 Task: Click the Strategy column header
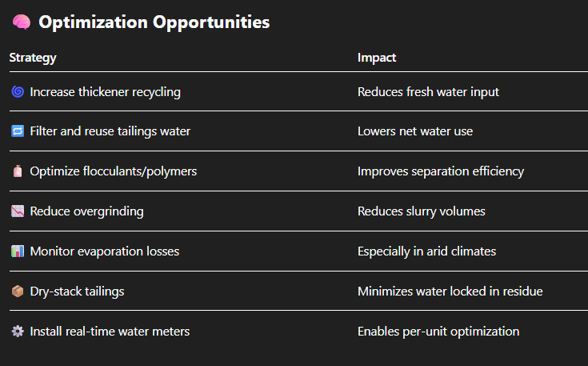click(33, 58)
